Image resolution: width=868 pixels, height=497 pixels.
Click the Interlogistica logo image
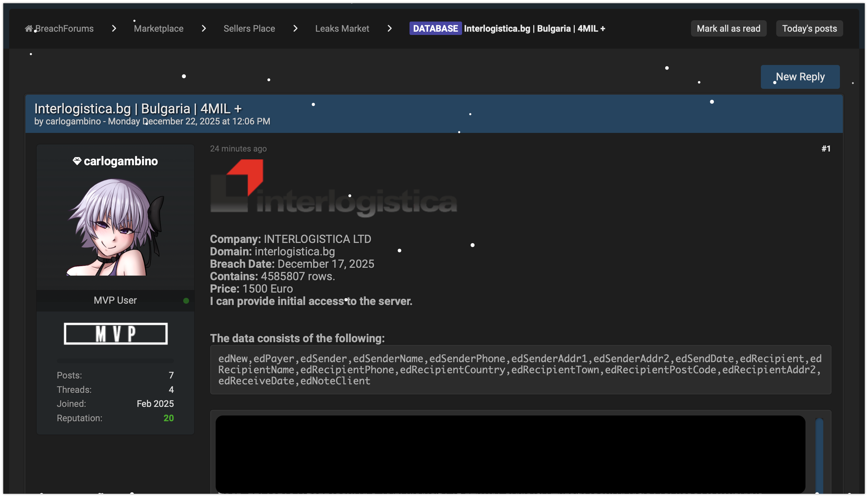(x=333, y=188)
